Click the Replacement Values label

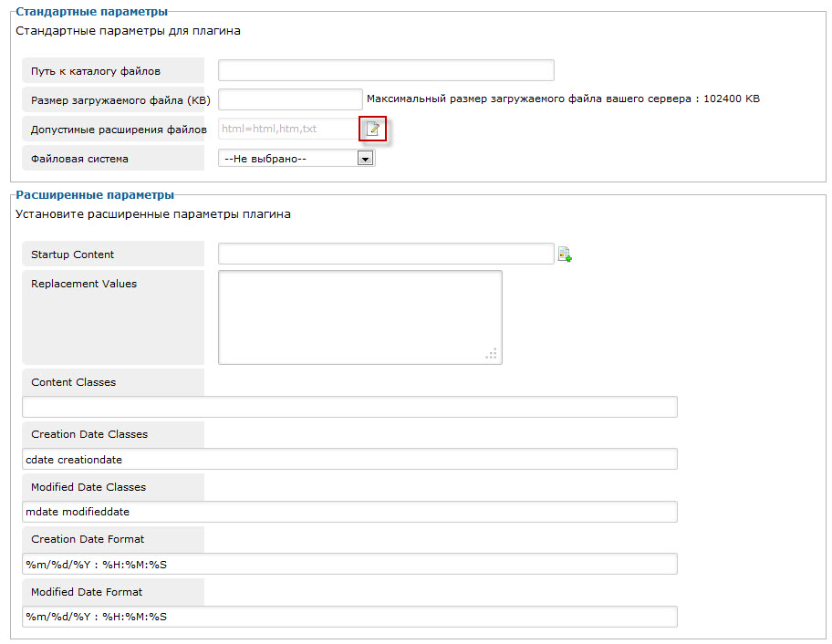(84, 284)
